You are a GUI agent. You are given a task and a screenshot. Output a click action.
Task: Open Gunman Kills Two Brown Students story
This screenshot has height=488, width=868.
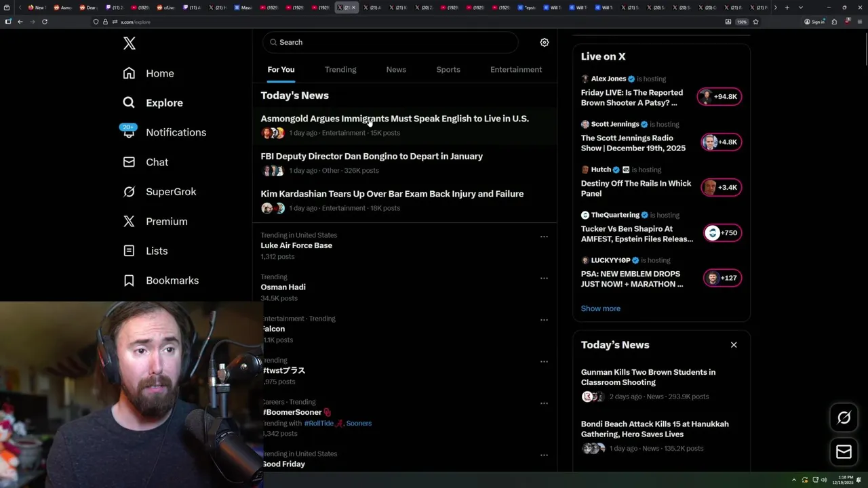(648, 377)
